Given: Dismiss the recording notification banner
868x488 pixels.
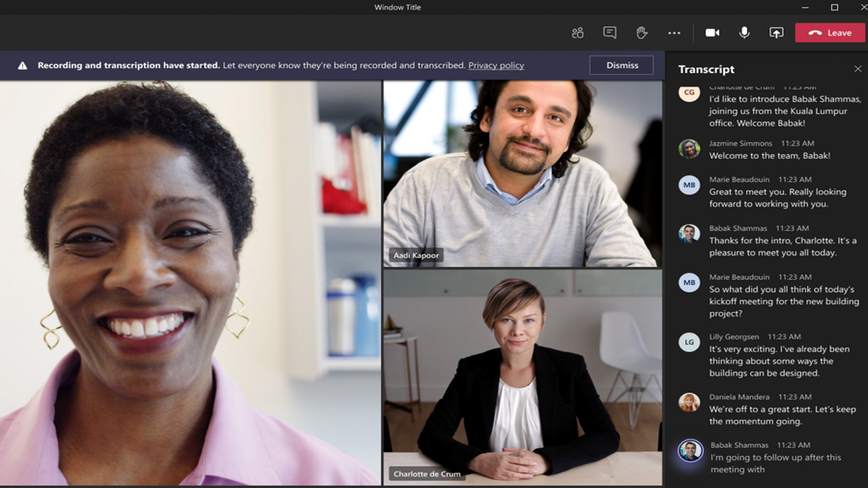Looking at the screenshot, I should [622, 65].
